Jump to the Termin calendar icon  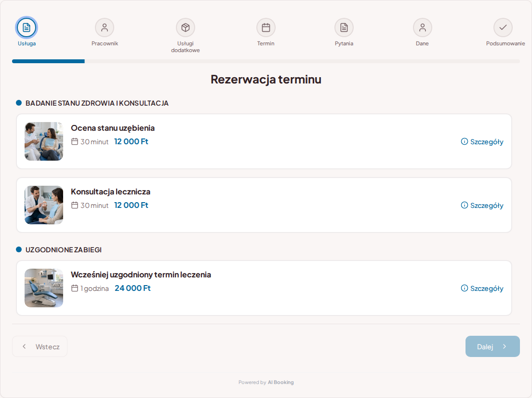[x=266, y=27]
